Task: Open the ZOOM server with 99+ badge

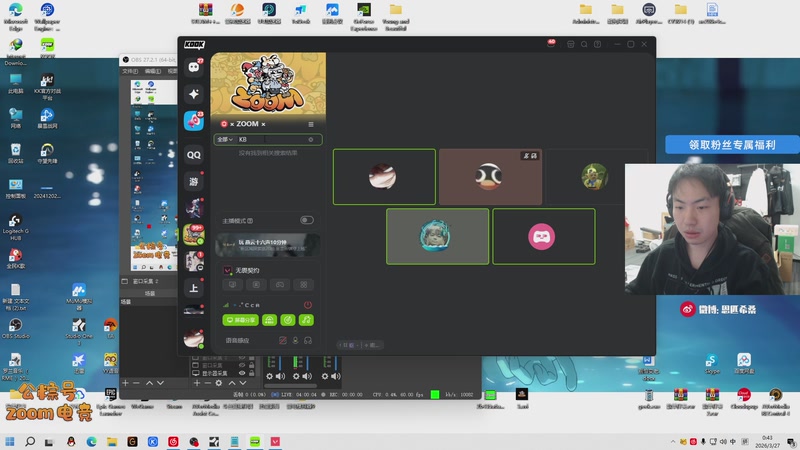Action: (x=194, y=235)
